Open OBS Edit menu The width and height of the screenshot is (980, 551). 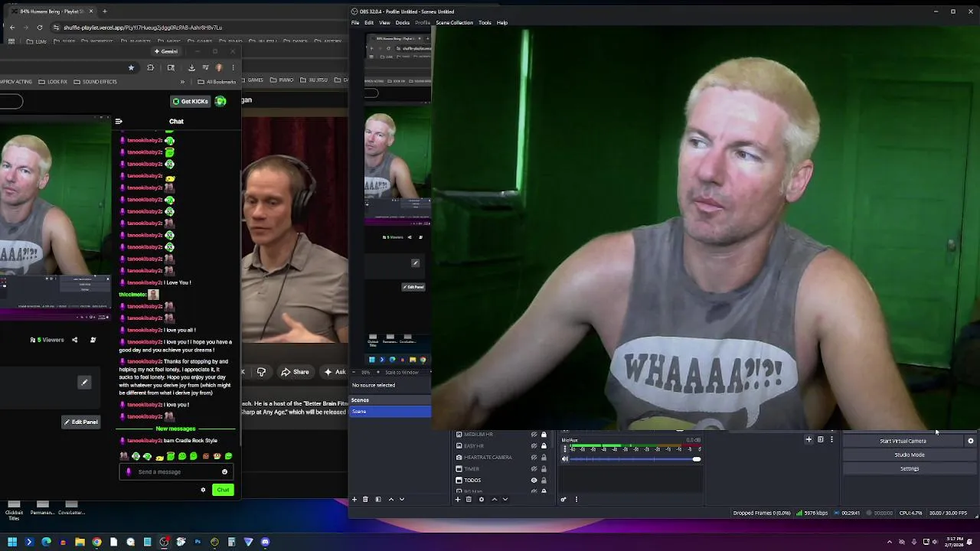coord(369,23)
